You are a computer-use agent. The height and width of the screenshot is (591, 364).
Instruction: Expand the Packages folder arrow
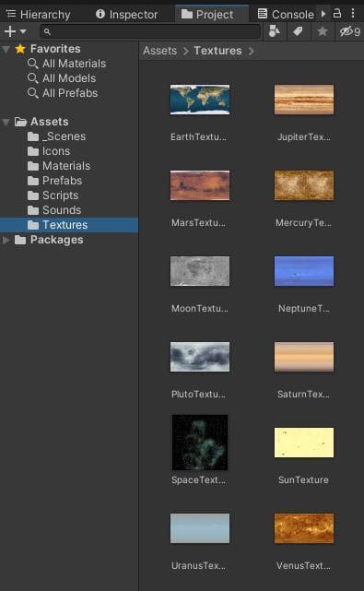tap(6, 240)
